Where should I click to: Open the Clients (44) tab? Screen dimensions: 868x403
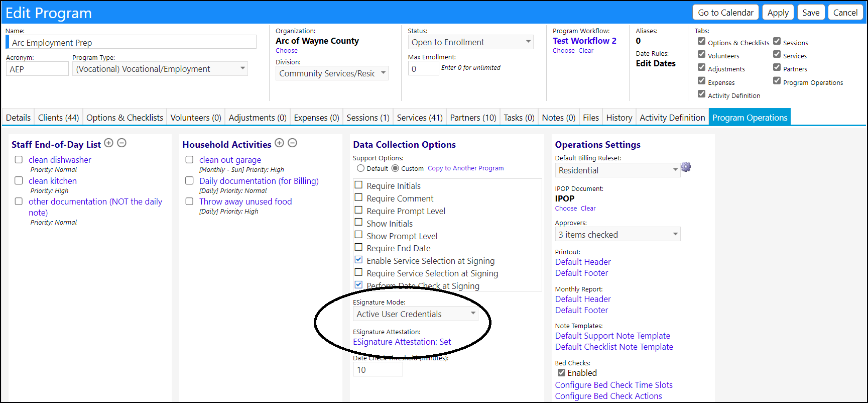[58, 118]
